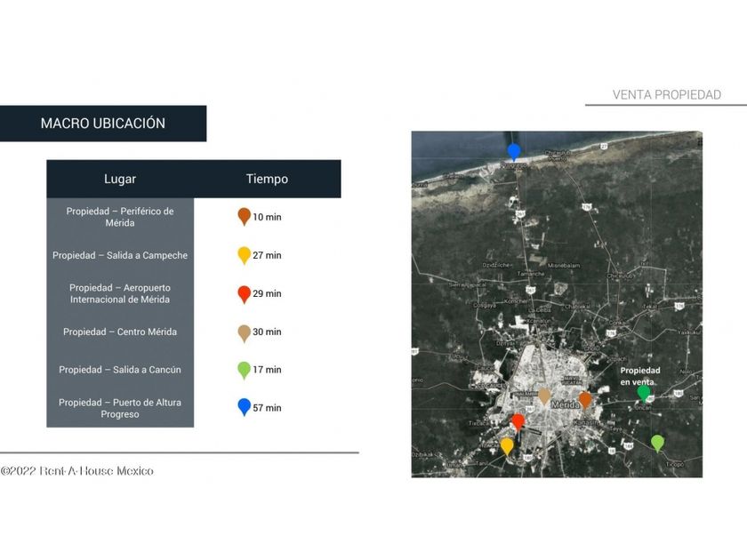This screenshot has height=560, width=747.
Task: Click the Rent-A-House Mexico copyright text
Action: 76,470
